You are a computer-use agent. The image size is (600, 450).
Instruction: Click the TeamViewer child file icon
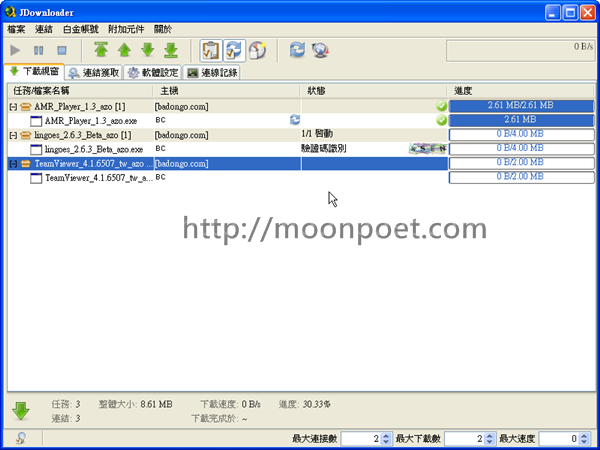36,178
